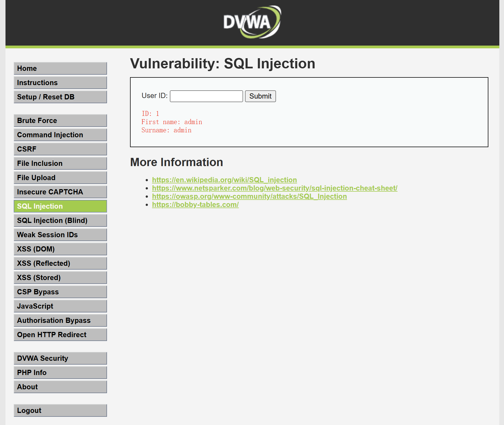Click into the User ID input field
Screen dimensions: 504x425
coord(206,96)
